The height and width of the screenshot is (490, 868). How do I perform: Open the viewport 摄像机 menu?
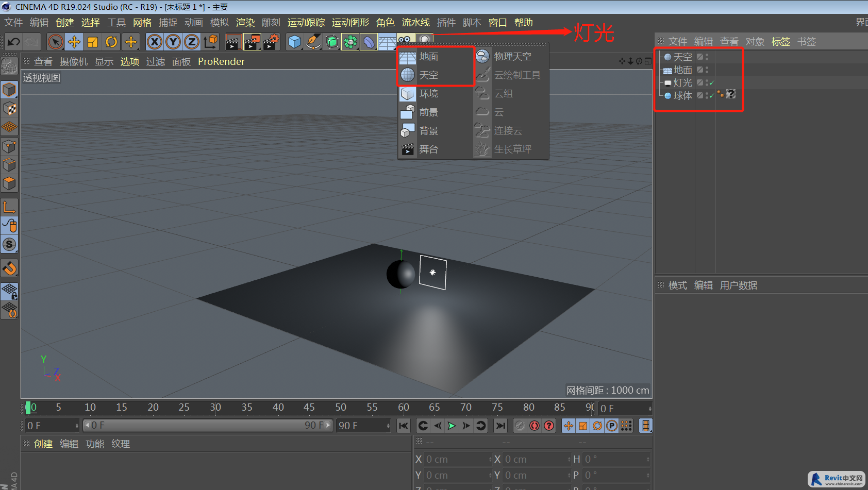point(74,62)
